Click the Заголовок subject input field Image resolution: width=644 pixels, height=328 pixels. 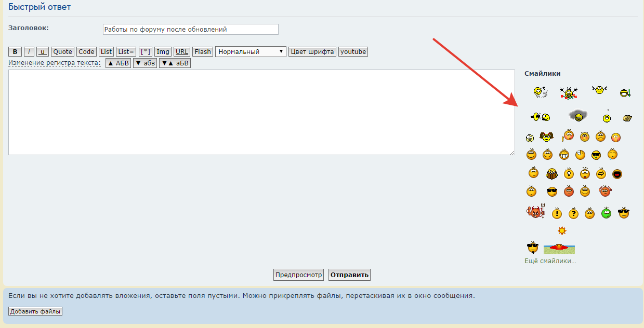[x=190, y=30]
